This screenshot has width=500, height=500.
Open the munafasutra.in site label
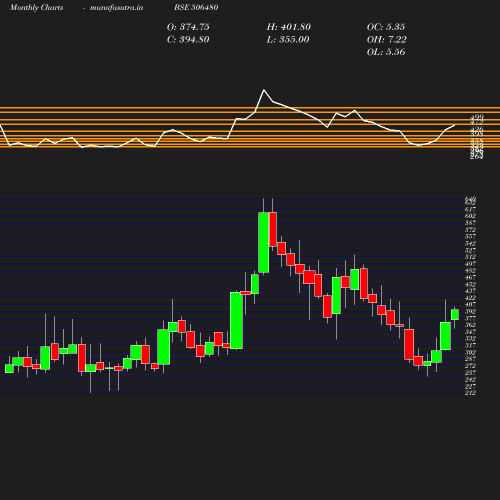[x=116, y=7]
